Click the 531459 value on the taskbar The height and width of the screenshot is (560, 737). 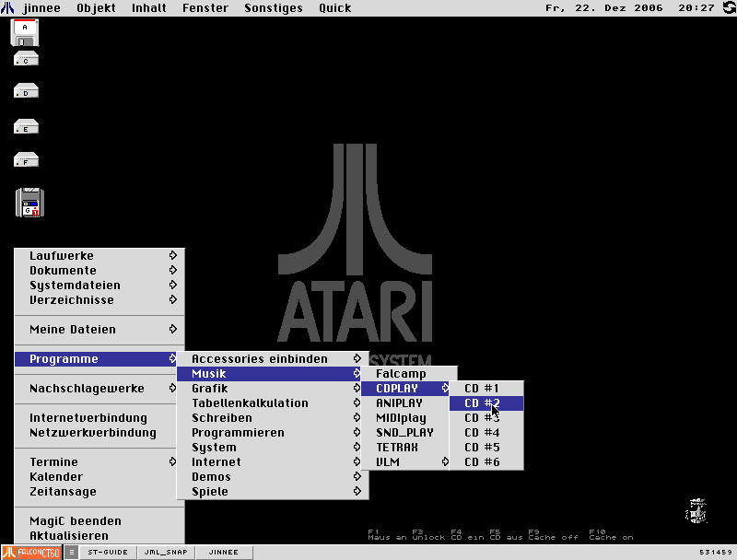click(x=716, y=553)
